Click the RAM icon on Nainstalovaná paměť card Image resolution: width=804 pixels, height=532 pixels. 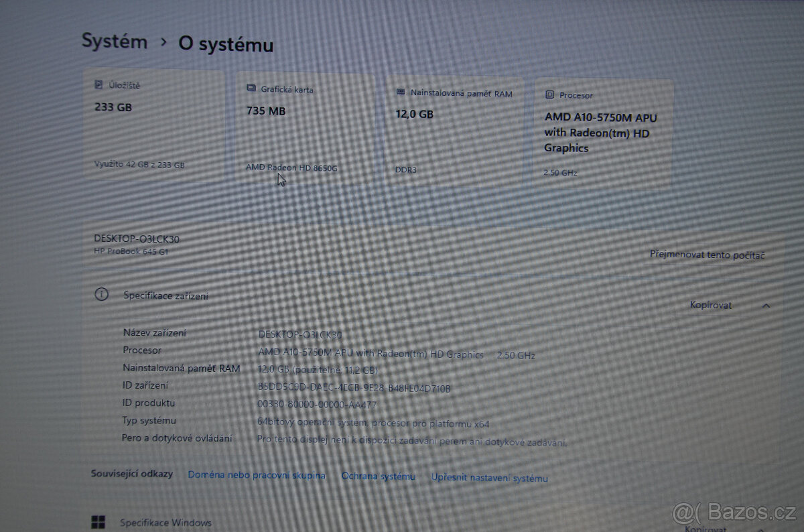click(400, 92)
